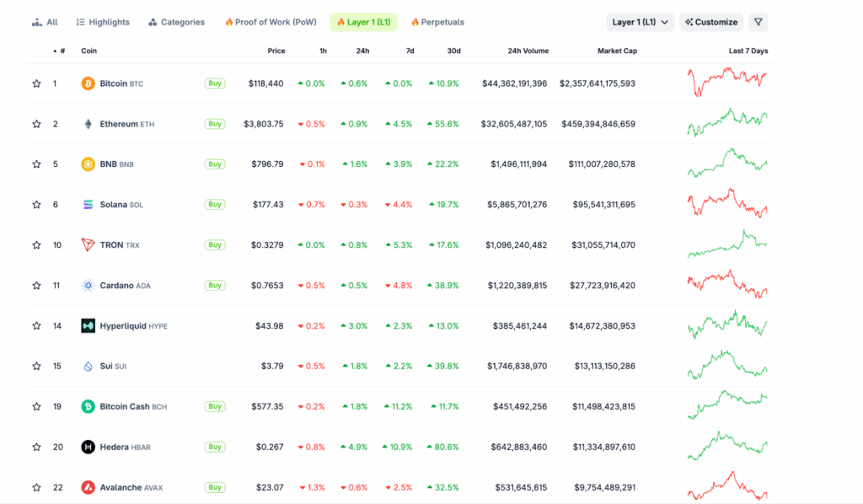Star the Sui coin
The image size is (863, 504).
[x=36, y=366]
